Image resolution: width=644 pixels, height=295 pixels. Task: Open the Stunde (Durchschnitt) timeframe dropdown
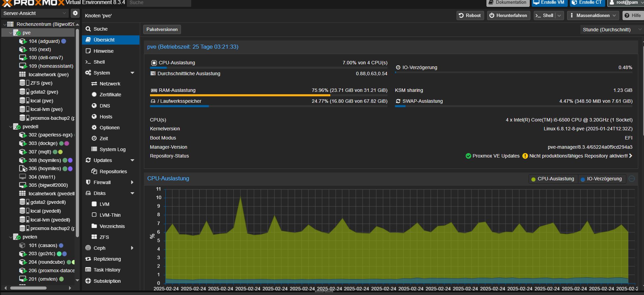[611, 30]
